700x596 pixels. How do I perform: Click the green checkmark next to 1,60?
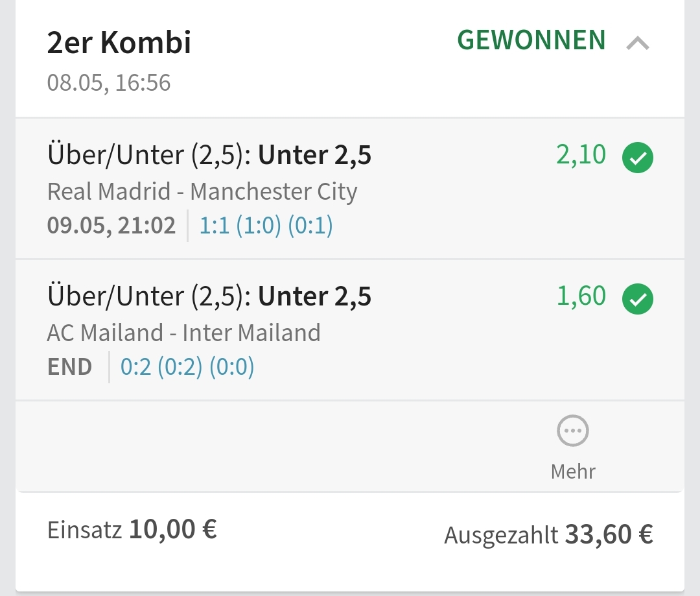pyautogui.click(x=638, y=299)
